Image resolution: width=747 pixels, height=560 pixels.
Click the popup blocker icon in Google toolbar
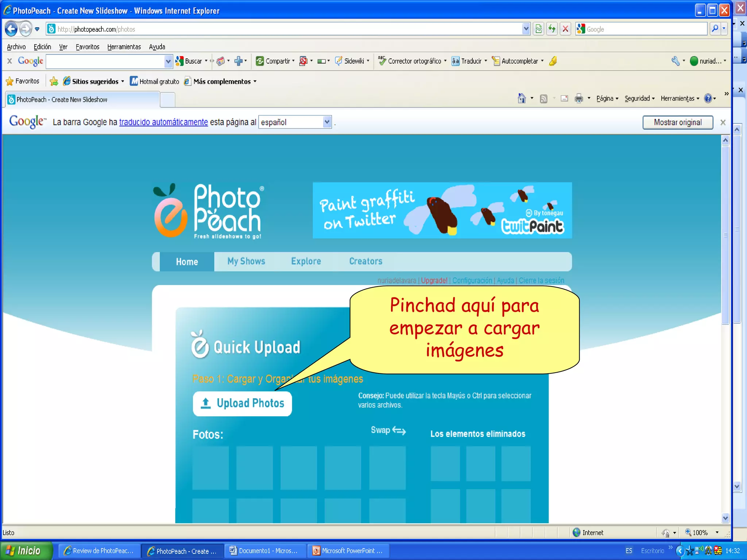pyautogui.click(x=303, y=61)
